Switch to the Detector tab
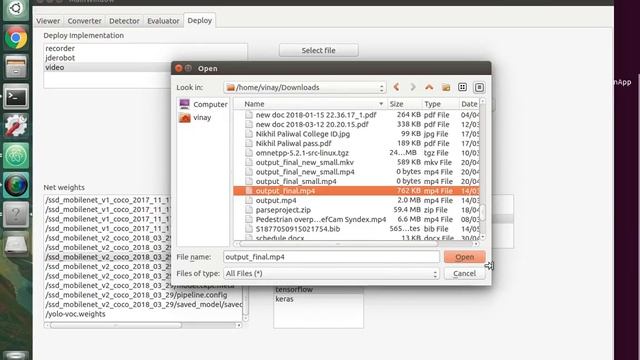640x360 pixels. tap(124, 21)
